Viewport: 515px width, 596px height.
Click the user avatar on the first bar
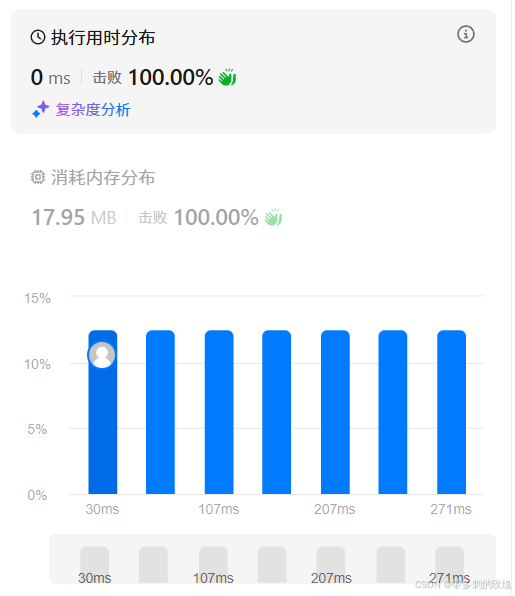coord(102,355)
